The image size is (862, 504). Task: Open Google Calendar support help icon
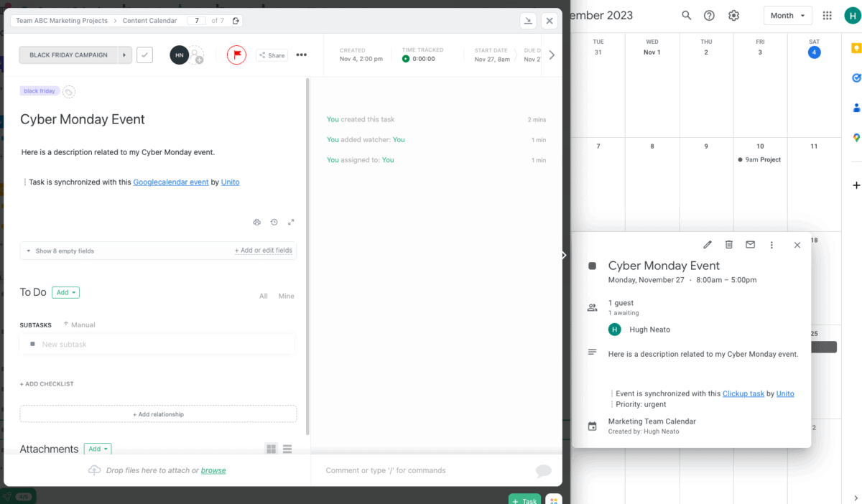pyautogui.click(x=709, y=15)
